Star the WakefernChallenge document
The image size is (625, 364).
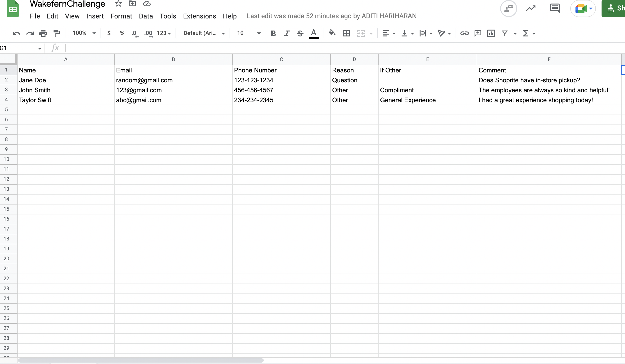tap(118, 4)
